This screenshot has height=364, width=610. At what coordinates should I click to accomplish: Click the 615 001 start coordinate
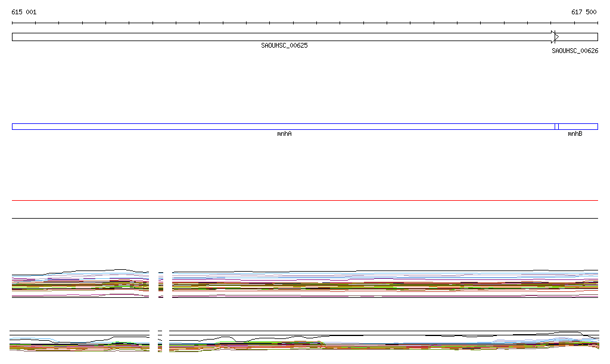(x=24, y=12)
